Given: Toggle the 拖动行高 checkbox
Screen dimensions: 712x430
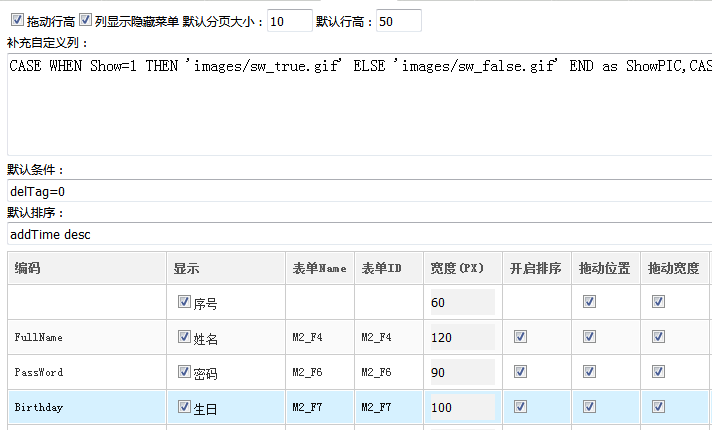Looking at the screenshot, I should 17,20.
